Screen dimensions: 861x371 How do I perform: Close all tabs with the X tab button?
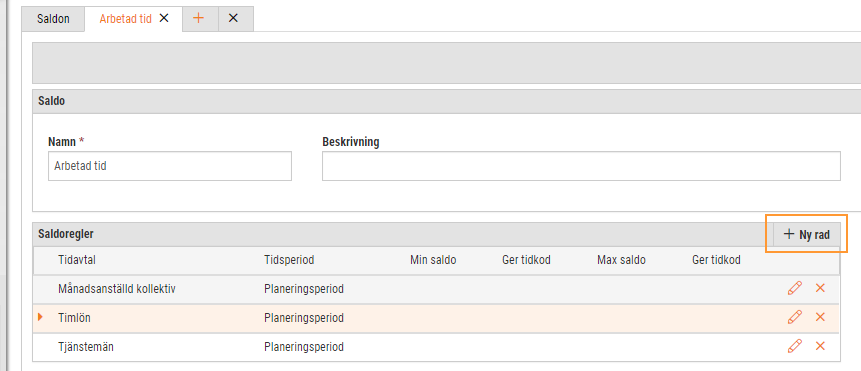click(x=233, y=18)
